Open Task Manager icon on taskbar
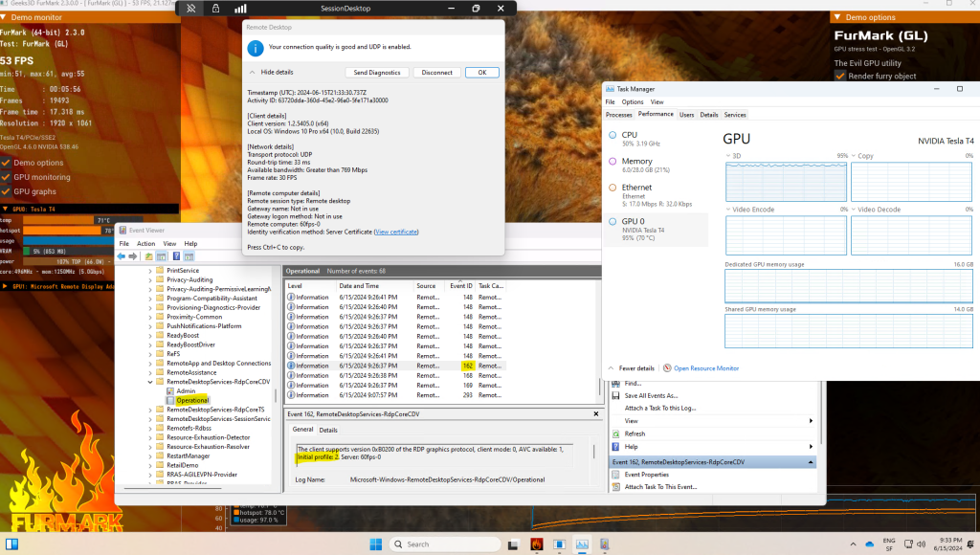 [x=582, y=544]
